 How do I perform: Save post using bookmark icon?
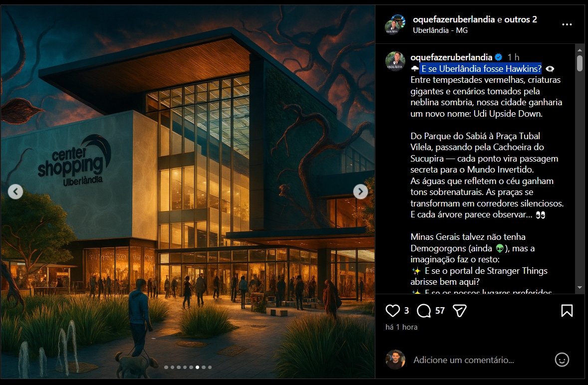click(567, 311)
